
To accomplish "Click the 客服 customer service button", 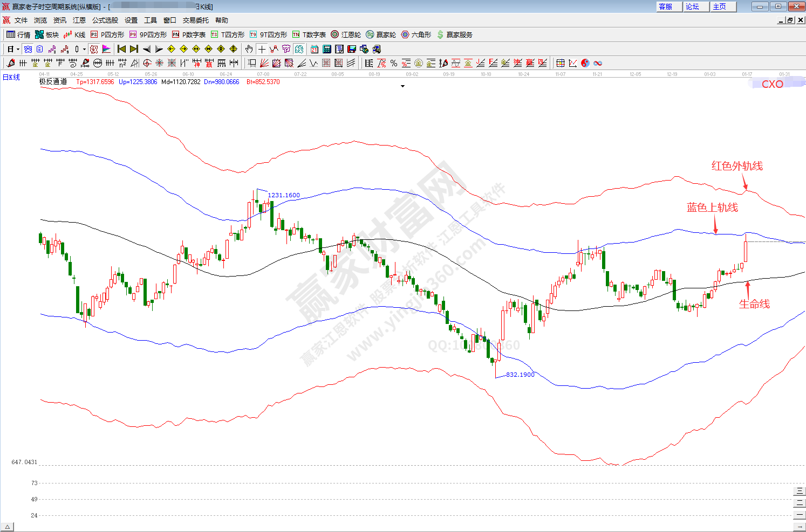I will pyautogui.click(x=666, y=6).
